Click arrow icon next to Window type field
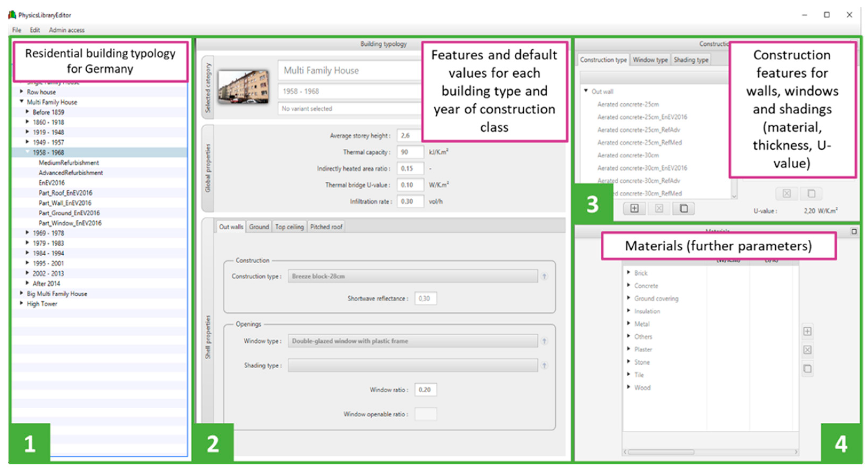 click(x=544, y=341)
